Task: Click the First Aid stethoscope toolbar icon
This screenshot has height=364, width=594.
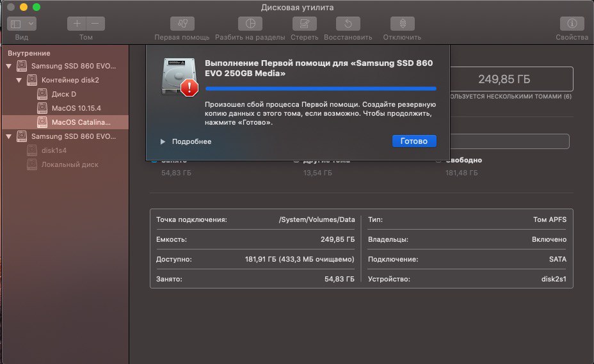Action: point(182,24)
